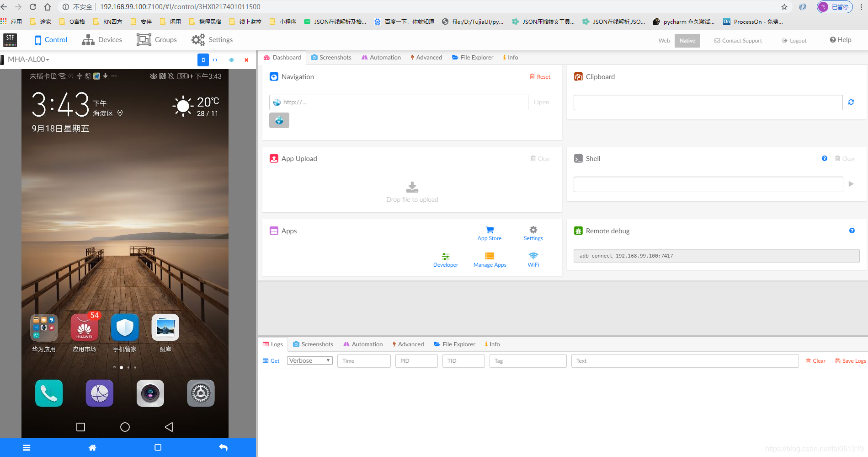Switch device view to landscape orientation
The height and width of the screenshot is (457, 868).
point(215,59)
